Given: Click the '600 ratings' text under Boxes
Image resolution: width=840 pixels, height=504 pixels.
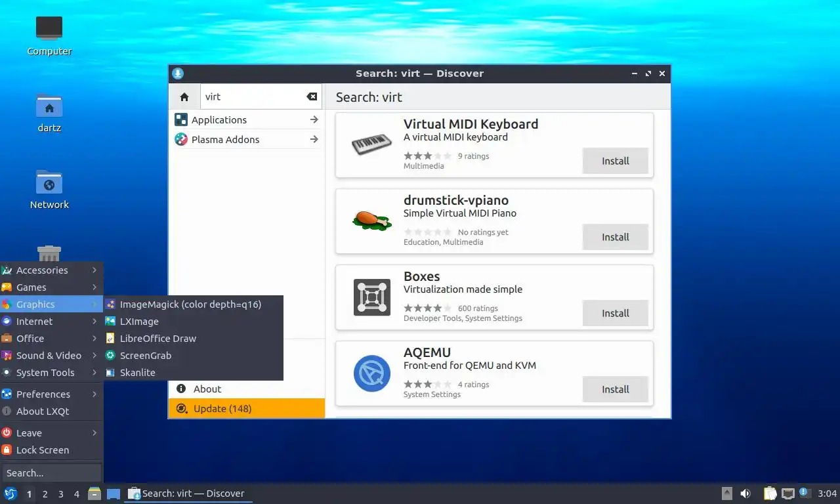Looking at the screenshot, I should pyautogui.click(x=478, y=308).
